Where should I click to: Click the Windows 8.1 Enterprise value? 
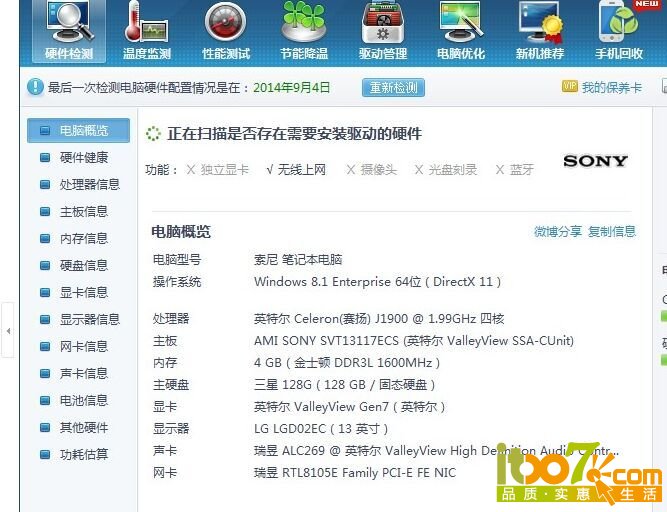click(x=377, y=282)
